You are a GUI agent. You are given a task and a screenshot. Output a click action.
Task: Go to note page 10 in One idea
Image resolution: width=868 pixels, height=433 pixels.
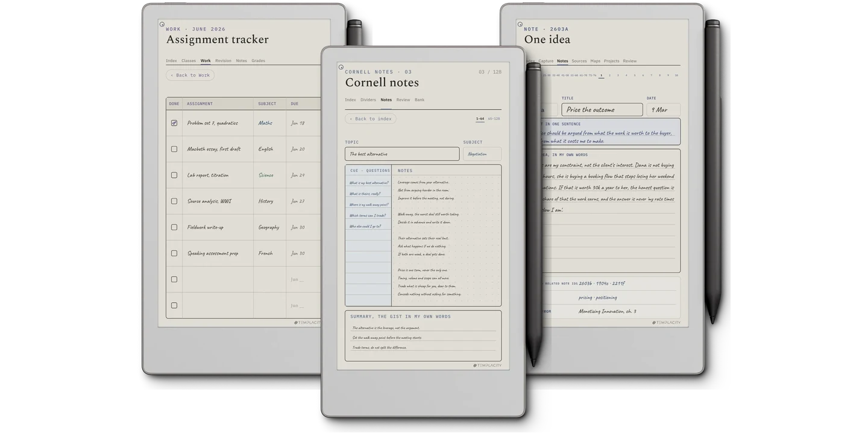click(676, 75)
